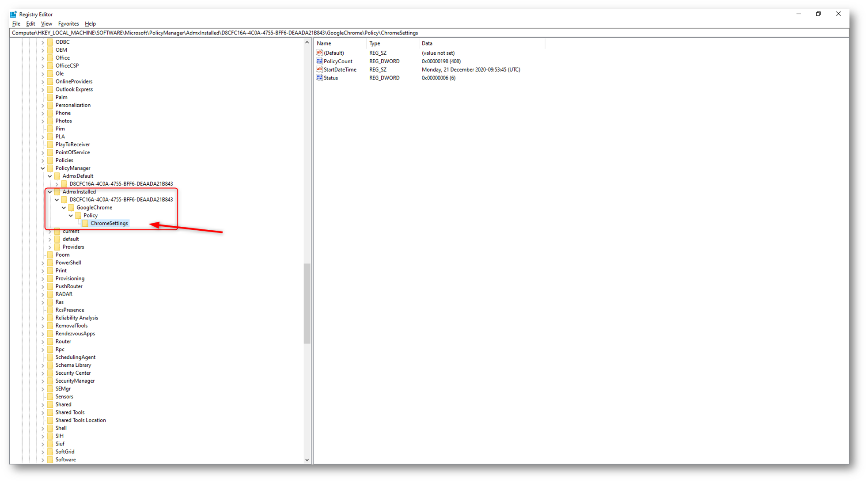Sort values by Type column header
This screenshot has width=868, height=483.
pos(375,43)
